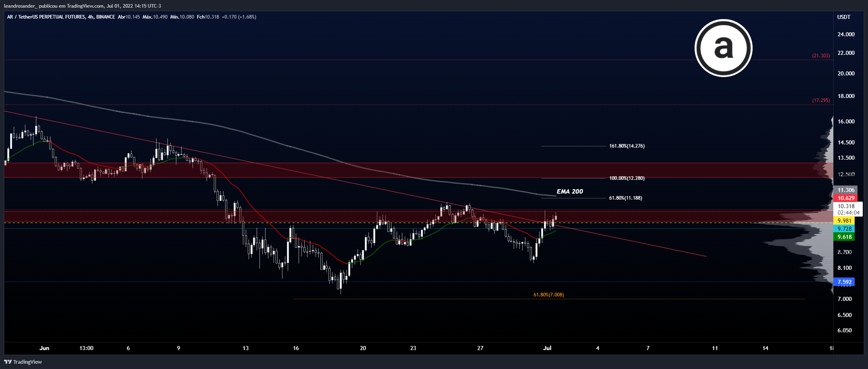Select the EMA 200 label
The height and width of the screenshot is (369, 868).
click(x=570, y=192)
